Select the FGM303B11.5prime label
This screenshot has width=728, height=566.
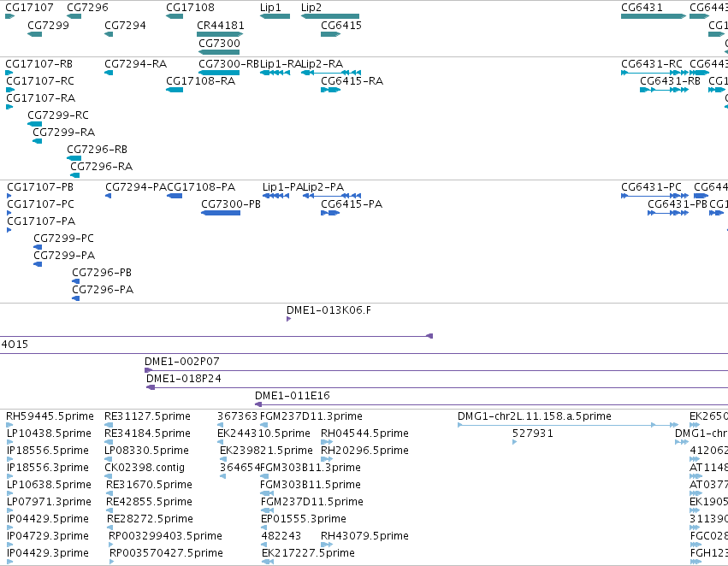coord(311,484)
